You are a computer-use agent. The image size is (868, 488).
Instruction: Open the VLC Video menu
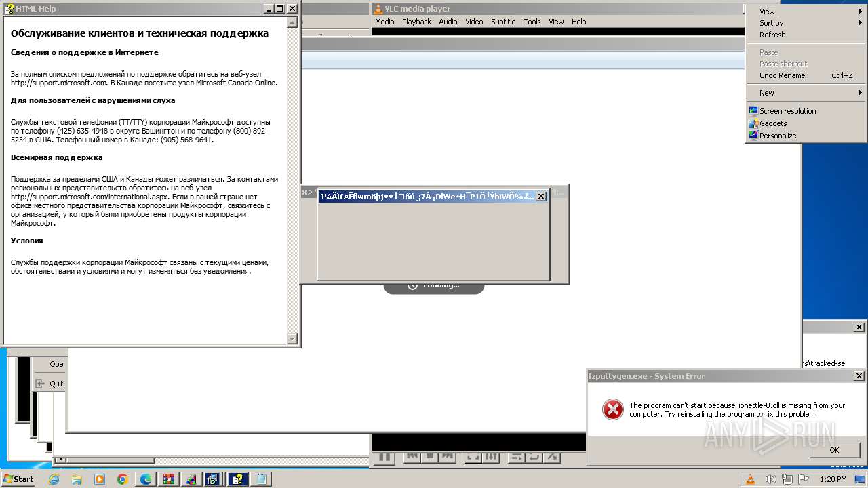pyautogui.click(x=474, y=22)
